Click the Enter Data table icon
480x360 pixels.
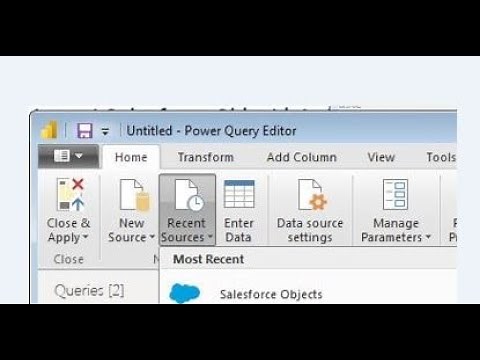tap(239, 194)
